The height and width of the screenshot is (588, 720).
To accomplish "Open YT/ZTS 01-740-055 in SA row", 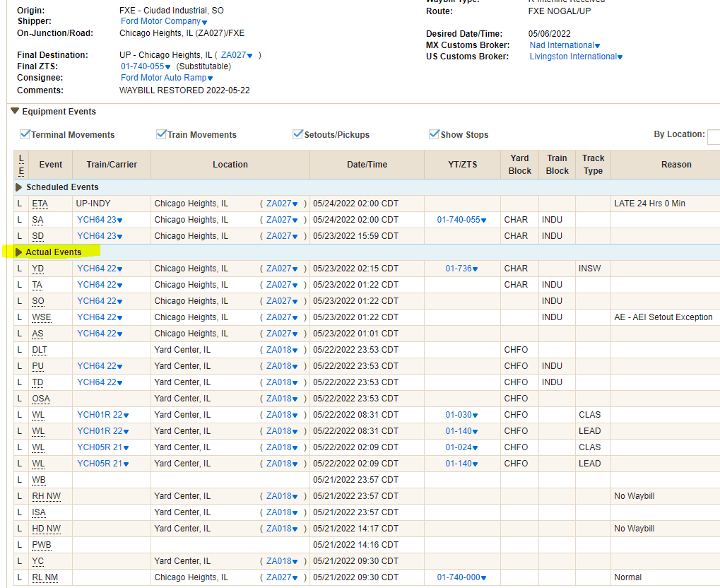I will click(461, 220).
